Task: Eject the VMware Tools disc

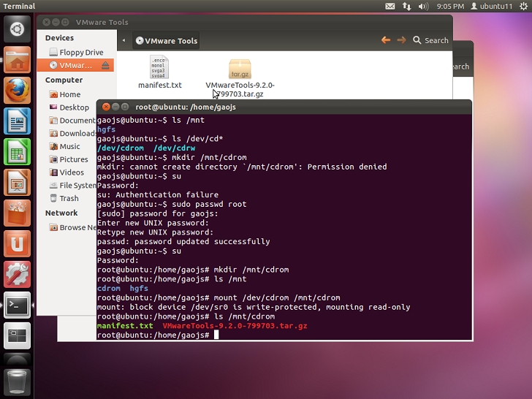Action: pyautogui.click(x=105, y=65)
